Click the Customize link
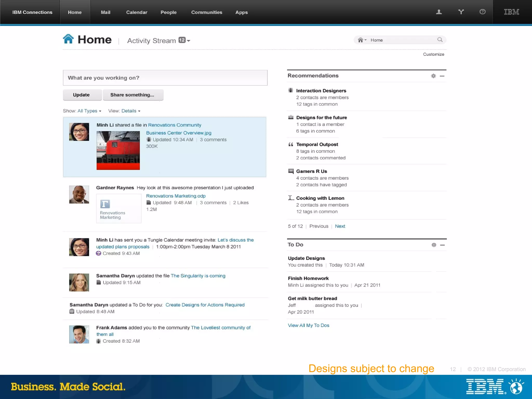 pos(434,54)
